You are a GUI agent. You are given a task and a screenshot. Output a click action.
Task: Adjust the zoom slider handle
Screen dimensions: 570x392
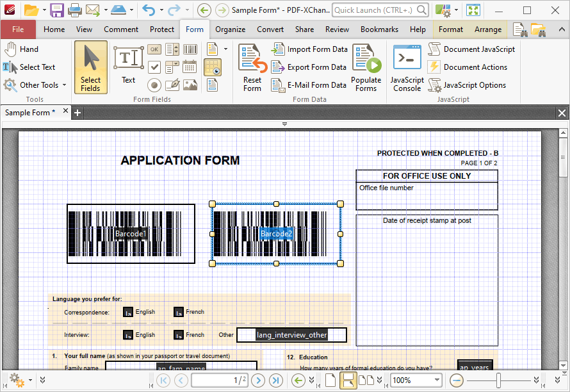[498, 380]
